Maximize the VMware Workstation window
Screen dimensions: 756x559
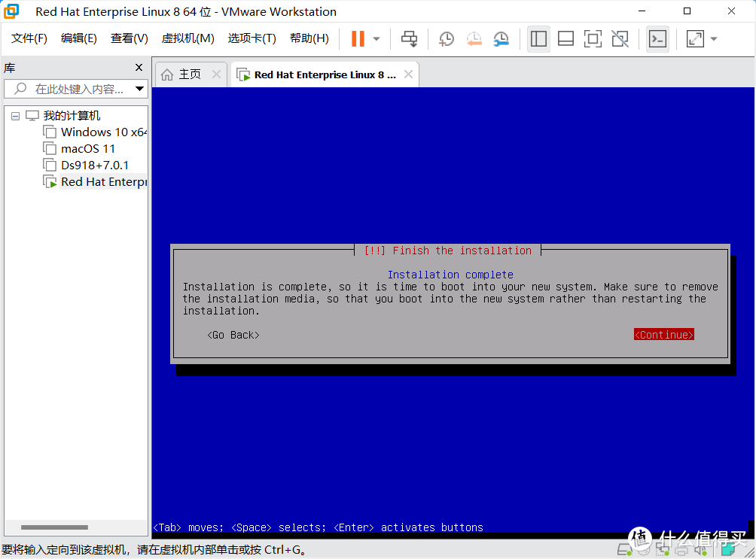coord(687,11)
